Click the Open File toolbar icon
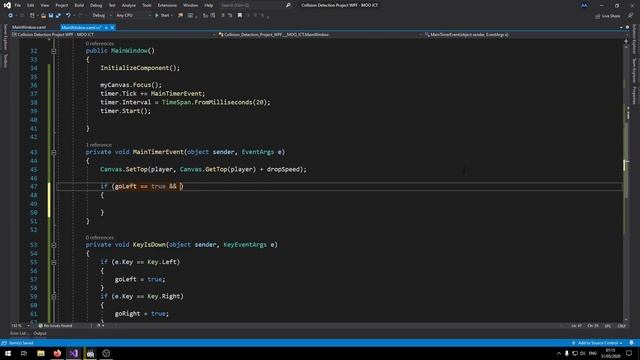Screen dimensions: 640x360 pyautogui.click(x=43, y=16)
